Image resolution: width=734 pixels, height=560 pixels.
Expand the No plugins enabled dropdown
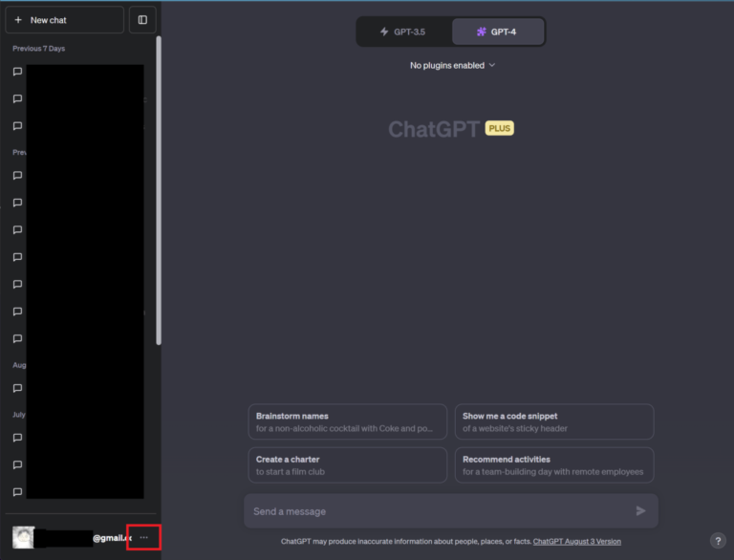tap(452, 65)
